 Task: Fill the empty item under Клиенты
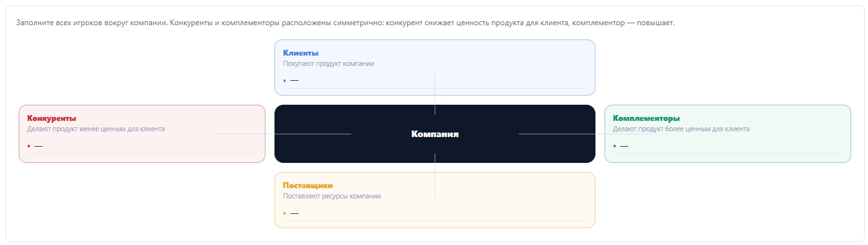[x=435, y=80]
